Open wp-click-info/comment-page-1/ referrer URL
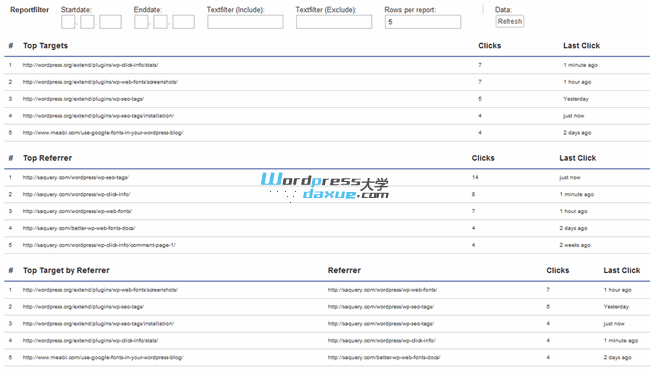 tap(99, 245)
